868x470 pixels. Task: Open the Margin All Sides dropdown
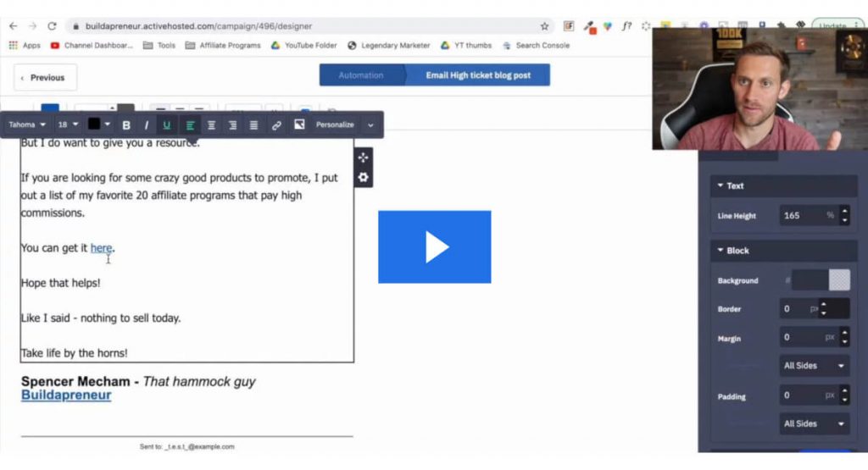(x=815, y=366)
